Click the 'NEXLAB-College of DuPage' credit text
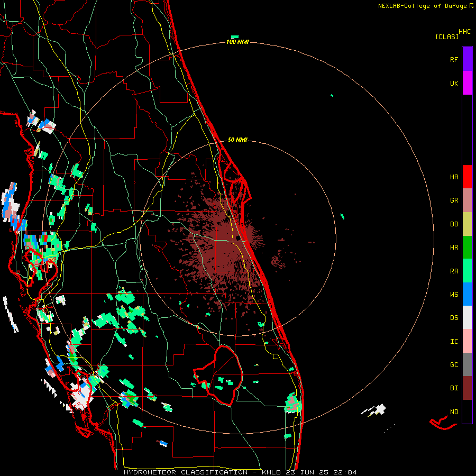476x476 pixels. point(422,6)
